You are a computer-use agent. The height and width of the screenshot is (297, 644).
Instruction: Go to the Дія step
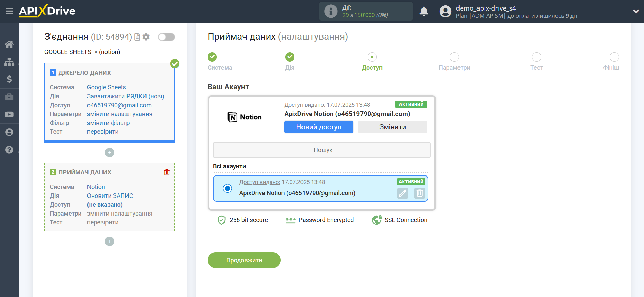pyautogui.click(x=290, y=57)
